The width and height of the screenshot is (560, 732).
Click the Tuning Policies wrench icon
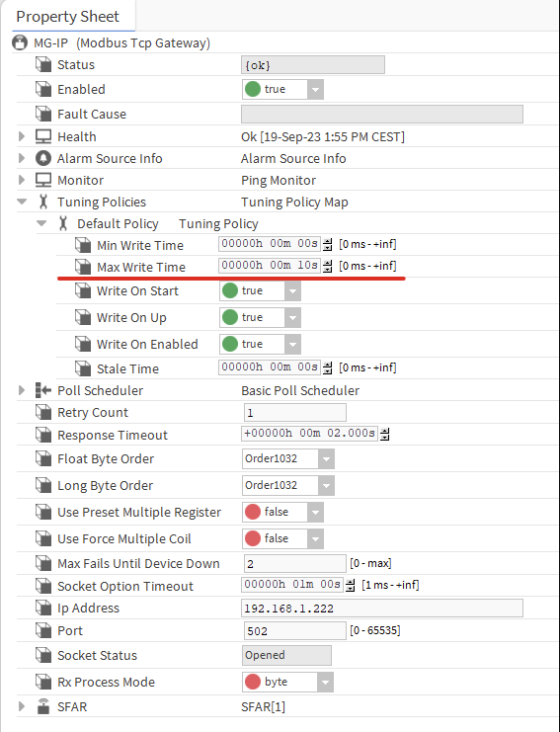click(43, 202)
